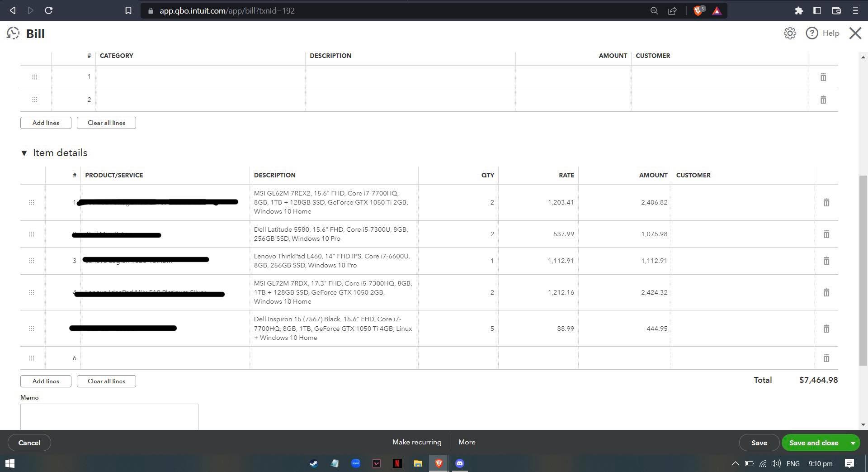Click Add lines under the category table
This screenshot has height=472, width=868.
(46, 123)
